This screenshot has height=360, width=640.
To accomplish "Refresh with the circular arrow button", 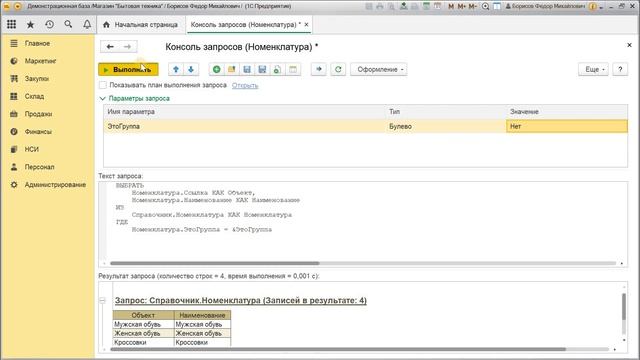I will (338, 69).
